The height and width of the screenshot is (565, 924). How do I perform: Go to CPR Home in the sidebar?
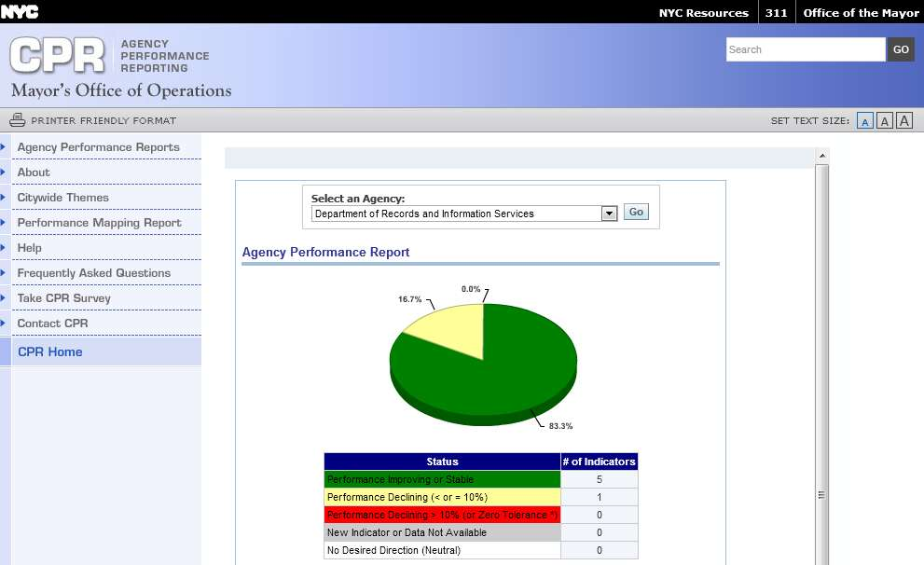[x=50, y=351]
